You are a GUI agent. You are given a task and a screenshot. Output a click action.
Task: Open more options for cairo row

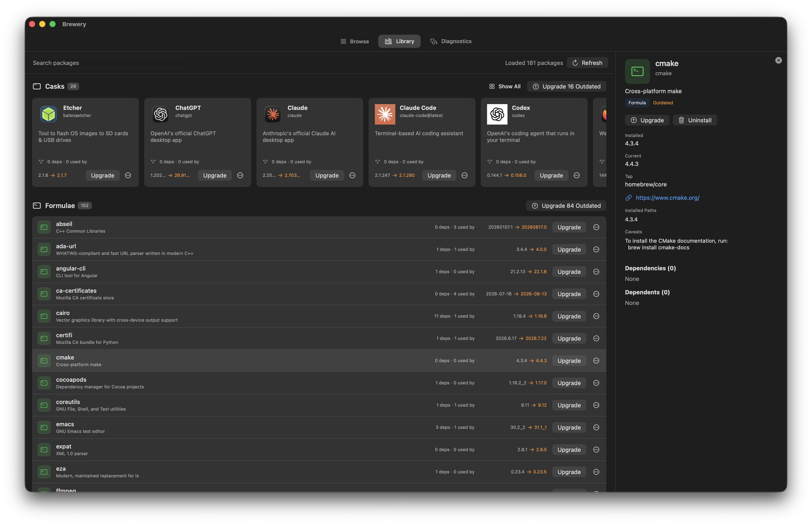click(x=596, y=316)
